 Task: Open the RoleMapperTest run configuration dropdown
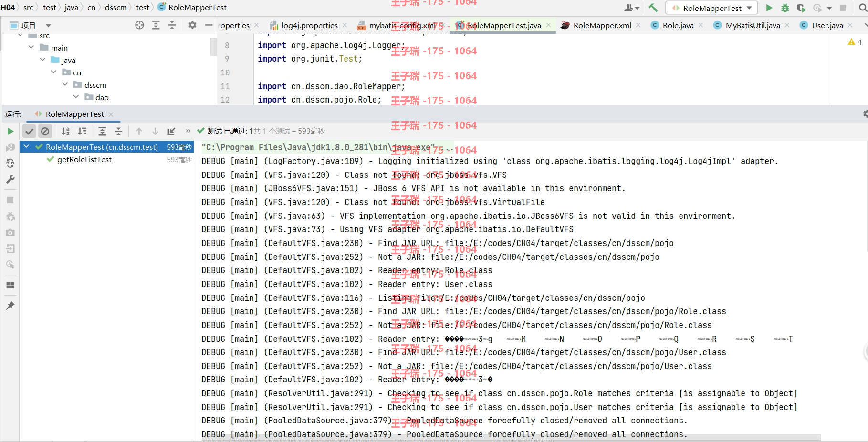pyautogui.click(x=712, y=8)
